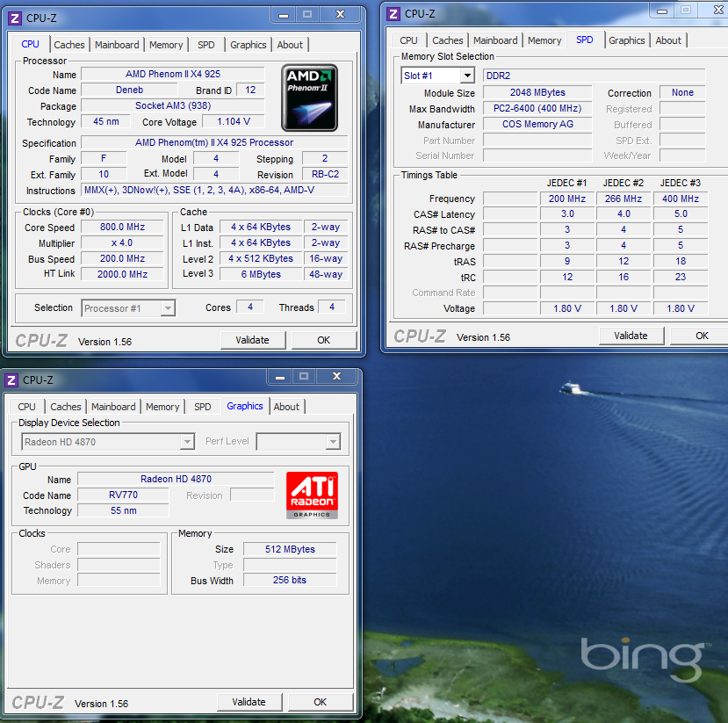Close the Graphics tab window
728x723 pixels.
tap(337, 377)
